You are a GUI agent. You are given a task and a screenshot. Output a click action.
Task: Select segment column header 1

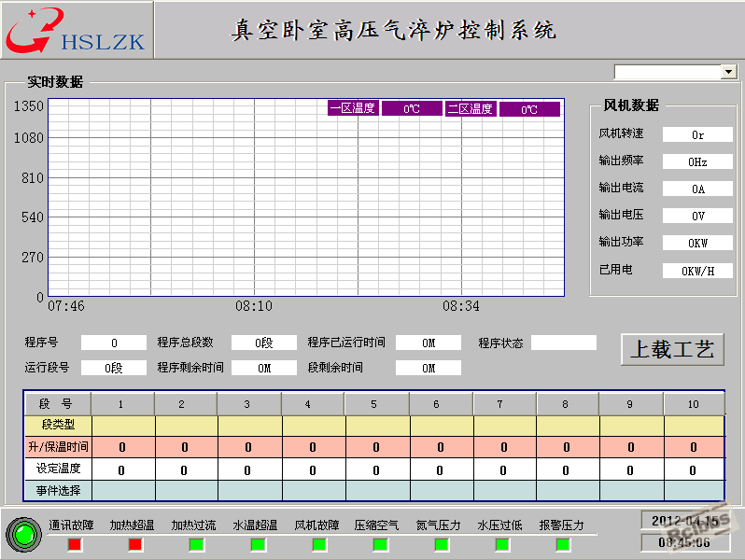click(122, 404)
